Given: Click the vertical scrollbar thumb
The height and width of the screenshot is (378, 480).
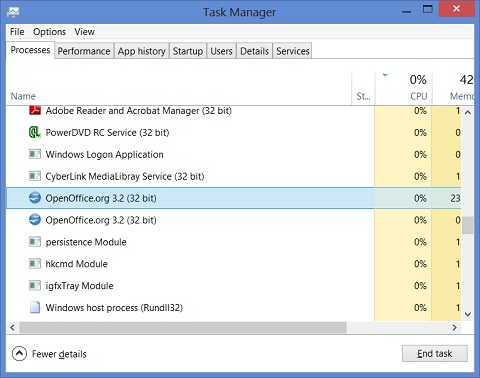Looking at the screenshot, I should pos(468,225).
